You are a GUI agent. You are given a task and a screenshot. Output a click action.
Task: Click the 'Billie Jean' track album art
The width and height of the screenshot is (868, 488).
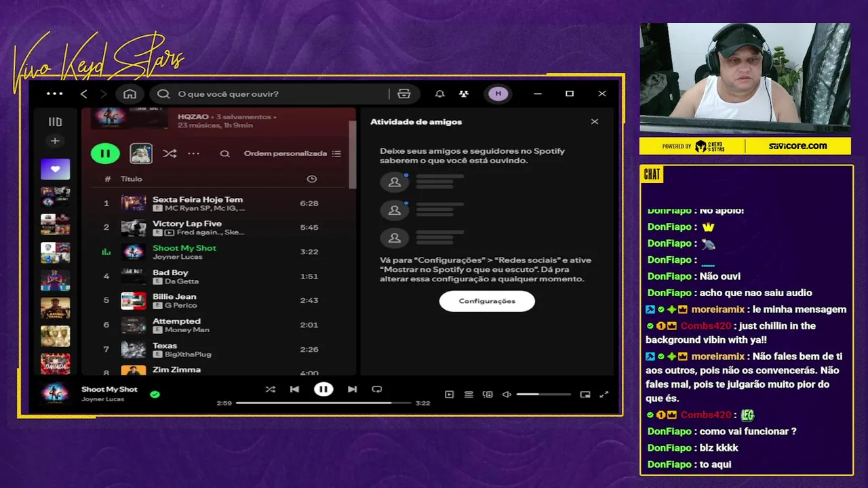click(x=134, y=300)
